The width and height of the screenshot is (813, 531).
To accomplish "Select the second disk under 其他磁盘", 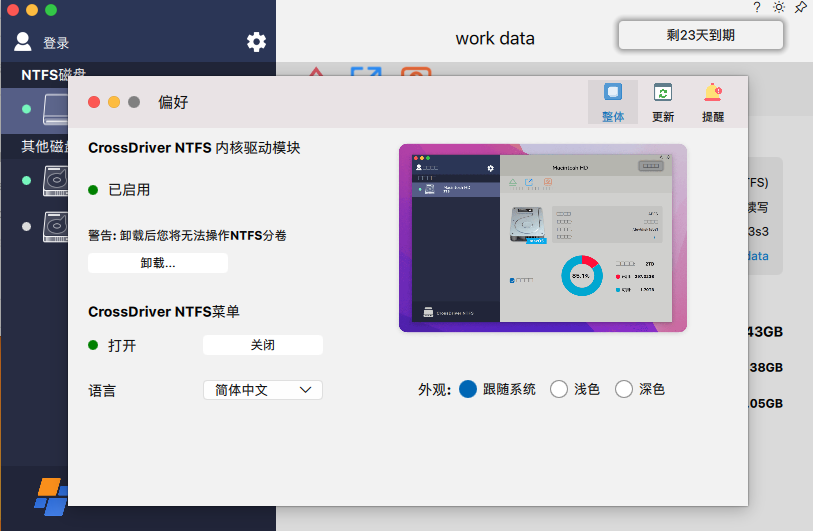I will coord(54,226).
